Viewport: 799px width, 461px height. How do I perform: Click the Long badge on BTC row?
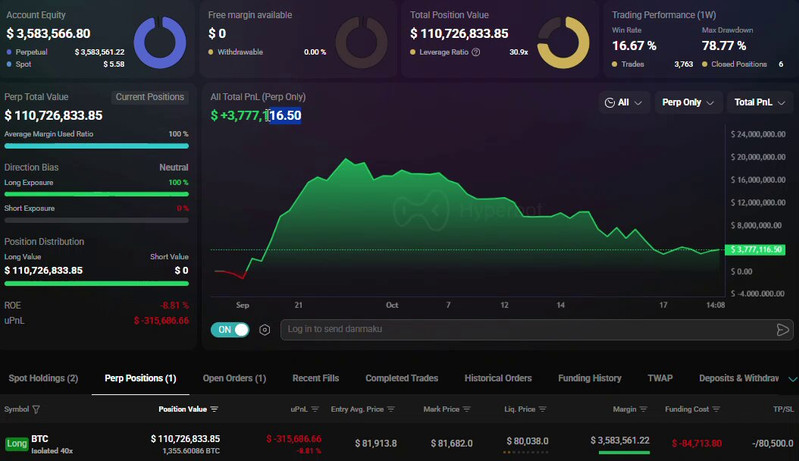coord(16,444)
